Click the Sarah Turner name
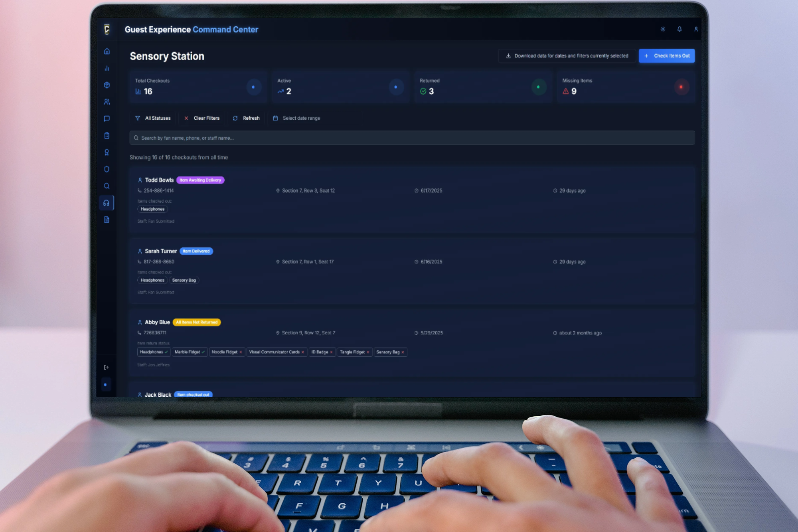The height and width of the screenshot is (532, 798). coord(161,251)
